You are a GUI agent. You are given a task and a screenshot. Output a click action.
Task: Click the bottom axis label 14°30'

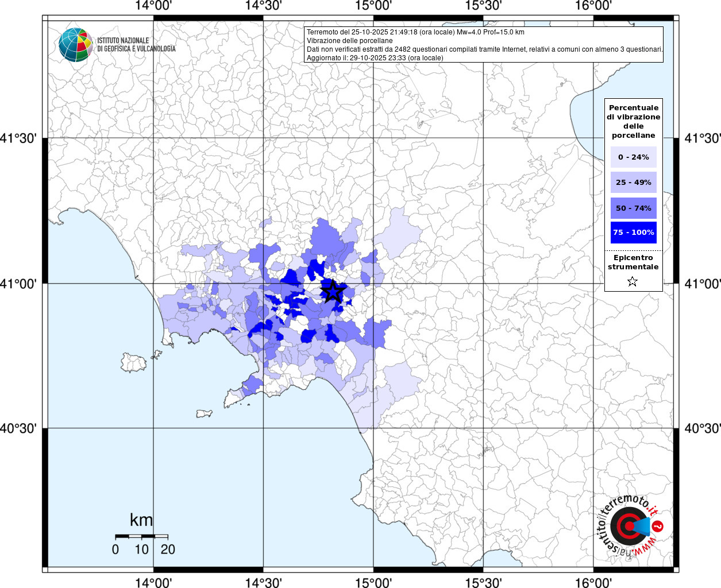pos(263,582)
